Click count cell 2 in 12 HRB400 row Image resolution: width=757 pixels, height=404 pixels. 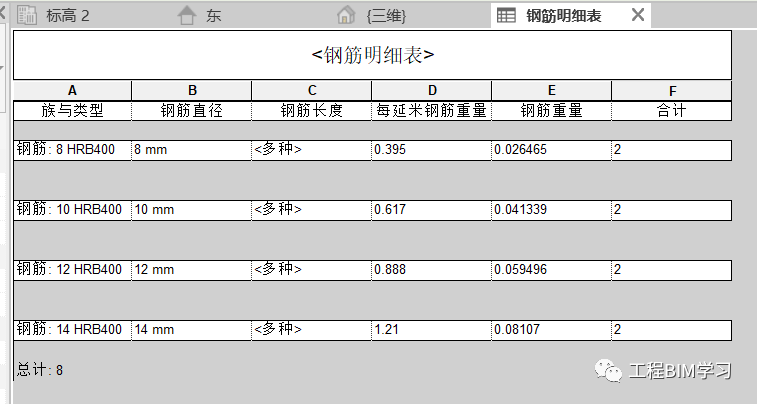(x=672, y=270)
